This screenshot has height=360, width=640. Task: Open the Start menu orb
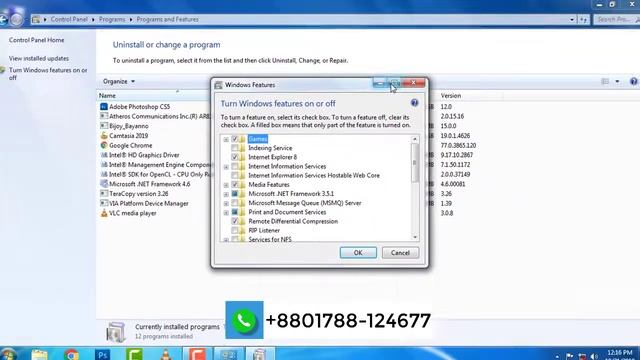tap(8, 354)
